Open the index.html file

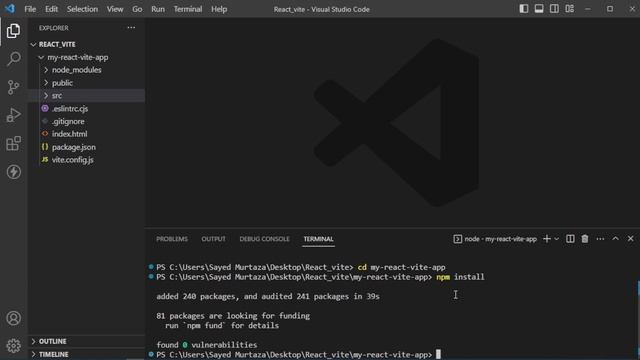87,134
